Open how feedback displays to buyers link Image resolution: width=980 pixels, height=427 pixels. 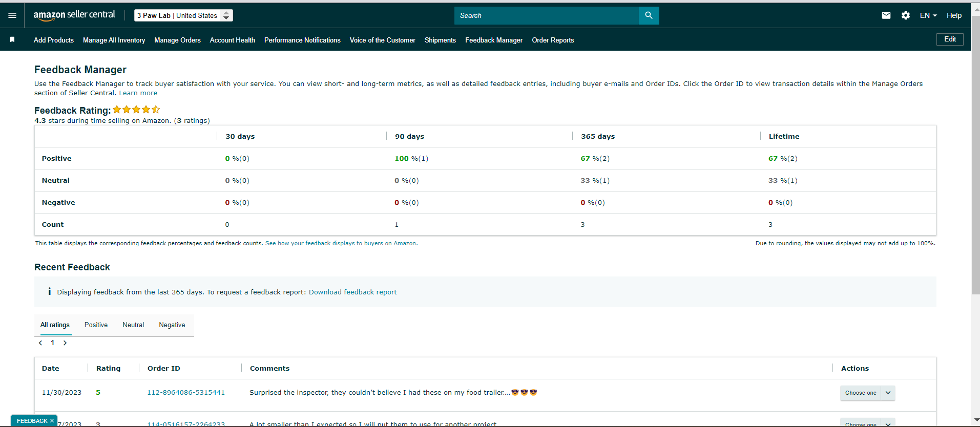pyautogui.click(x=341, y=243)
